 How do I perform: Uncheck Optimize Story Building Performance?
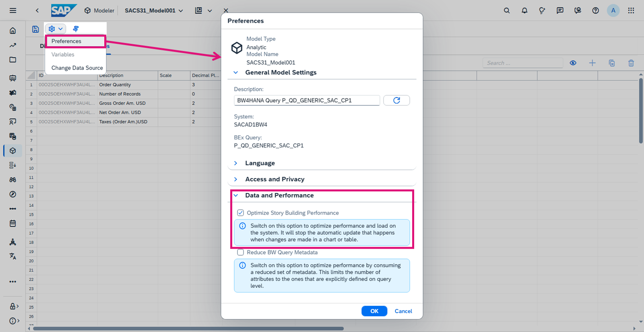(x=240, y=213)
